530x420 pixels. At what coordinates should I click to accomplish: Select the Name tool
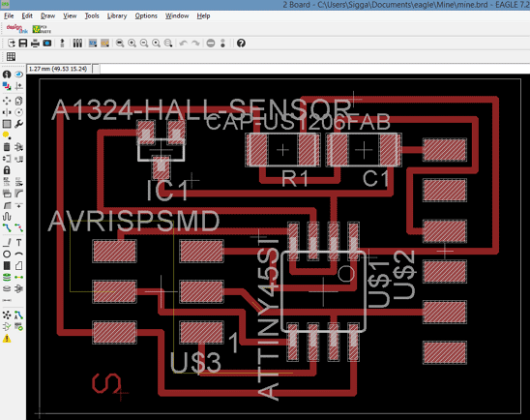(7, 182)
